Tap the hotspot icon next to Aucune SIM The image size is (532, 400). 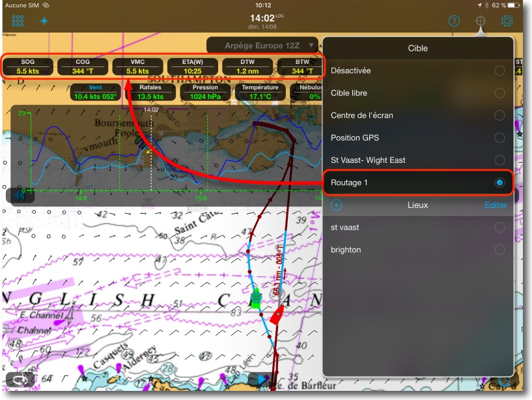(46, 5)
